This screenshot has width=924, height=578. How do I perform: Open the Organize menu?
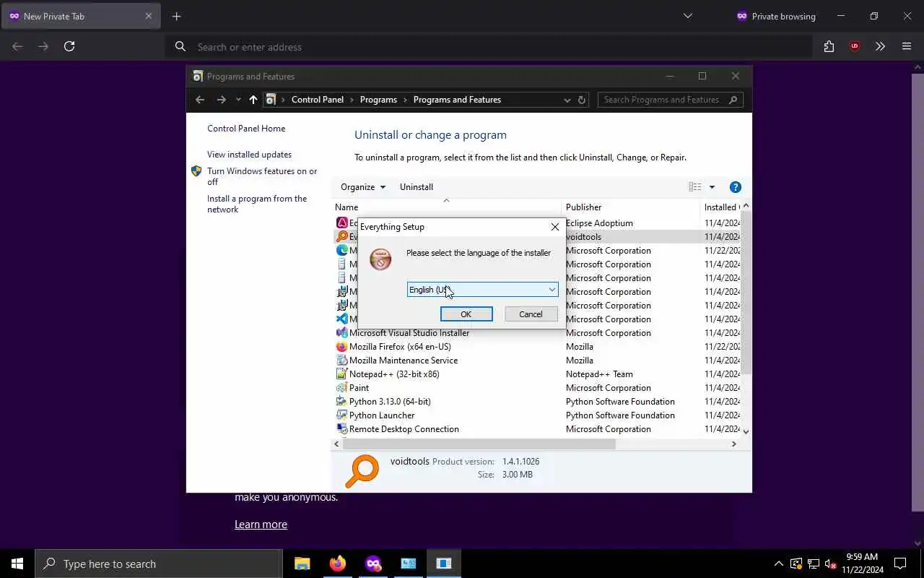363,187
